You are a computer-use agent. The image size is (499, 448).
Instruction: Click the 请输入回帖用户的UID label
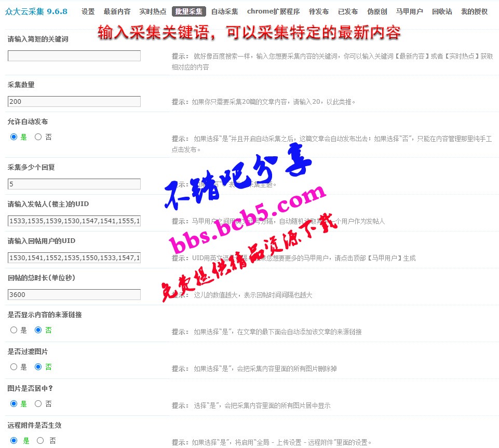click(42, 241)
